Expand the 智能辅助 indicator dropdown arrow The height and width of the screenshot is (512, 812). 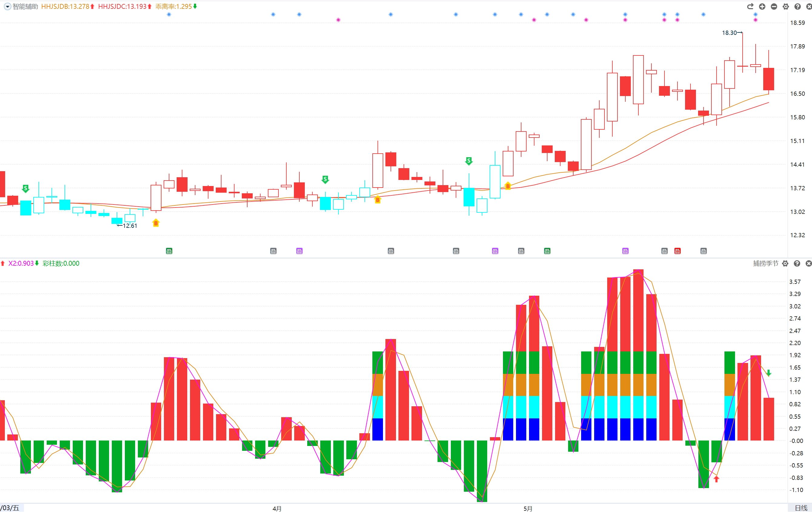pos(7,6)
